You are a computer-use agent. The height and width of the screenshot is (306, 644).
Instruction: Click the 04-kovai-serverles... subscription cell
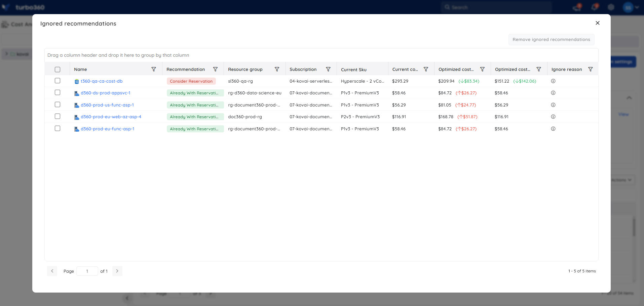(x=311, y=81)
